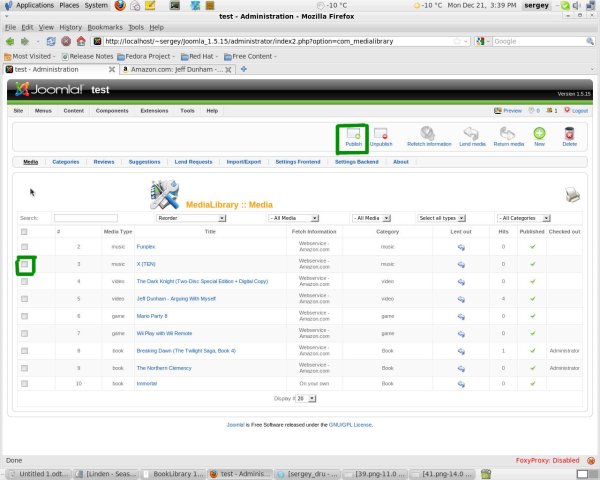The height and width of the screenshot is (480, 600).
Task: Open the Funplex media title link
Action: [x=146, y=247]
